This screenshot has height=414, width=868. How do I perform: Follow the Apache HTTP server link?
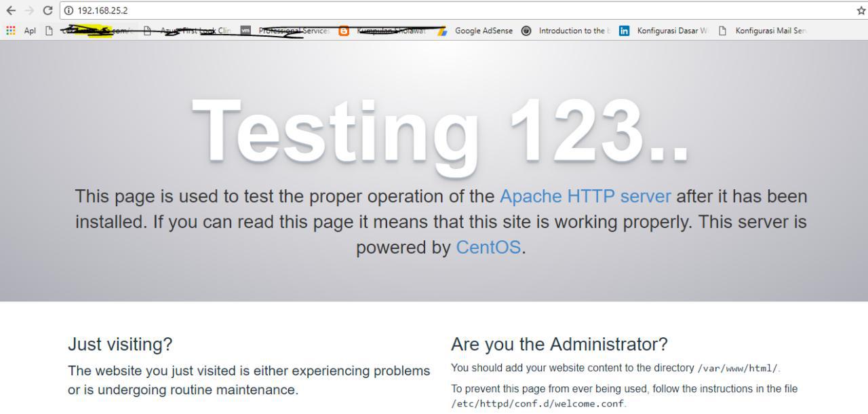585,197
